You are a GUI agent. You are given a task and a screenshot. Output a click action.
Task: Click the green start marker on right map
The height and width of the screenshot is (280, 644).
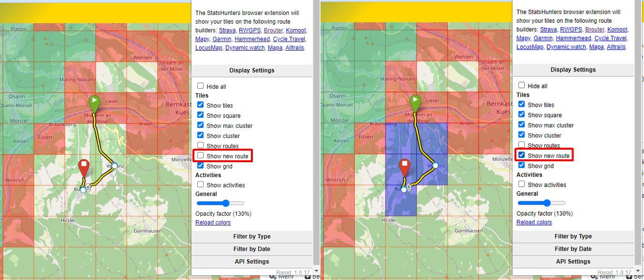(x=415, y=102)
